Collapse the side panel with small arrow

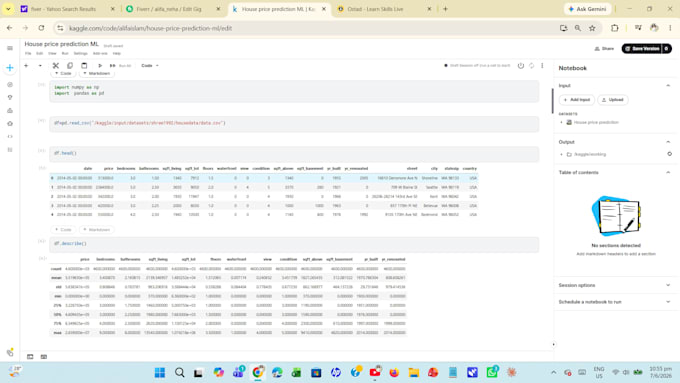pos(553,344)
